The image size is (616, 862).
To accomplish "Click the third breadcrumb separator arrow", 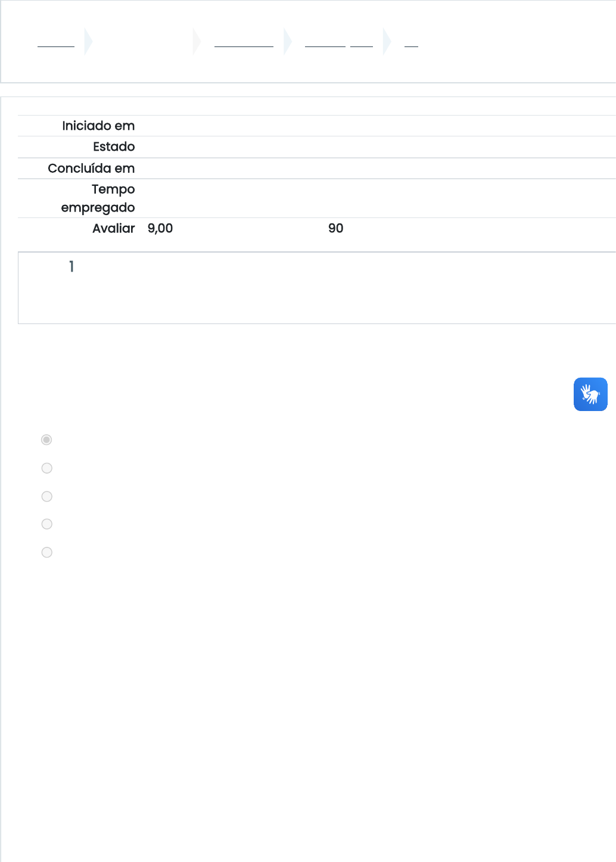I will point(288,42).
